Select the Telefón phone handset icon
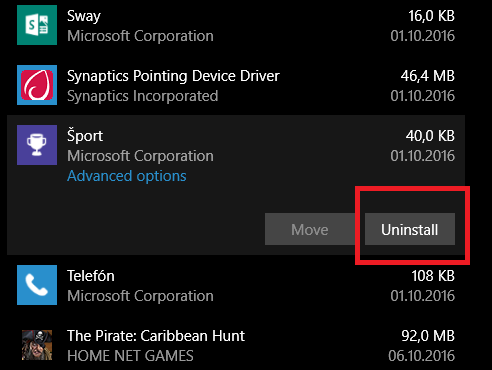The height and width of the screenshot is (370, 492). point(37,285)
